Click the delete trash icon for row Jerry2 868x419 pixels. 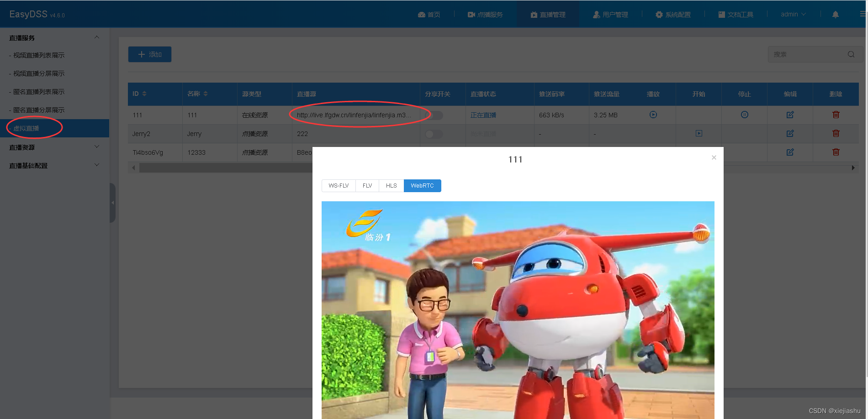point(836,133)
